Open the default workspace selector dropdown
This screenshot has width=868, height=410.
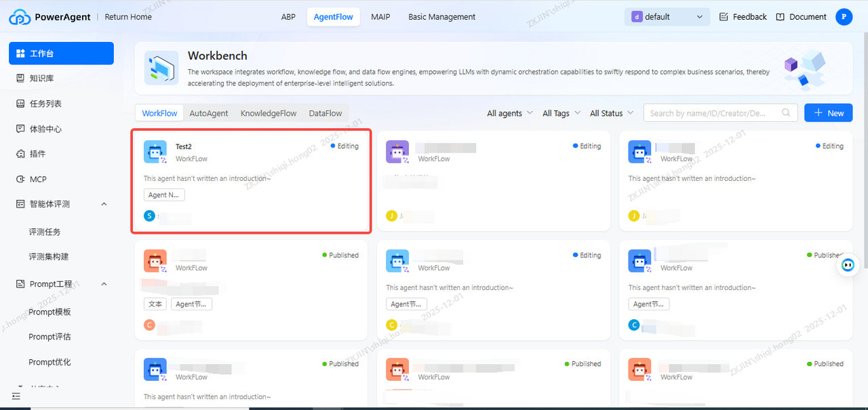(x=667, y=17)
